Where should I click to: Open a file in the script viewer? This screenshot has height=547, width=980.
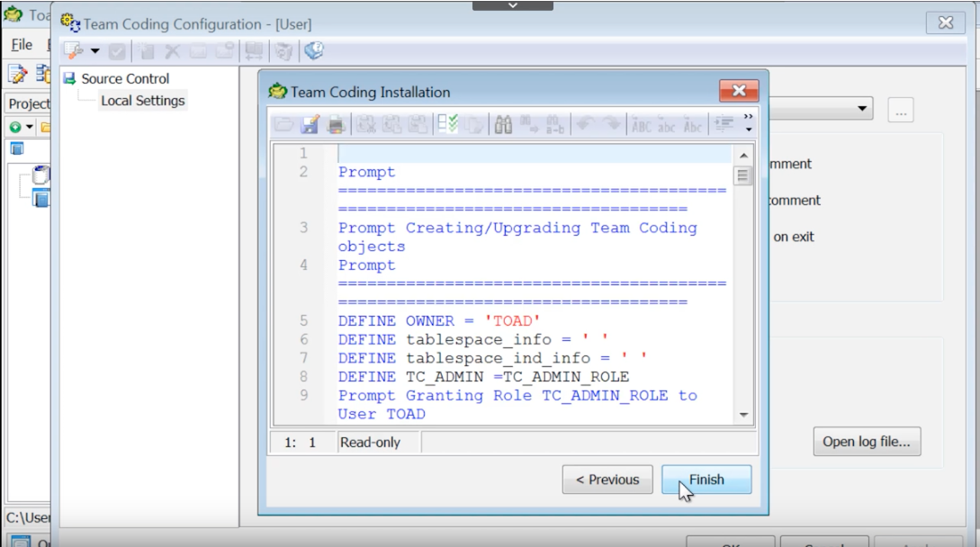coord(284,123)
